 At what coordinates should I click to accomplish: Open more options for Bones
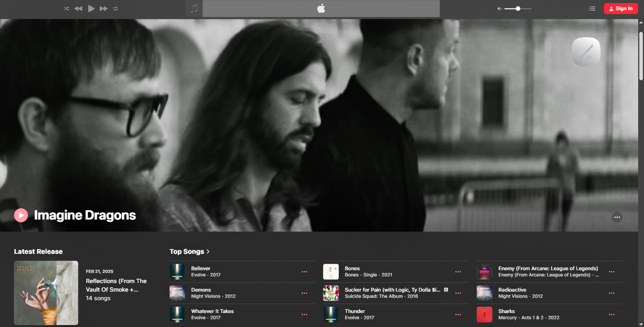(x=458, y=272)
